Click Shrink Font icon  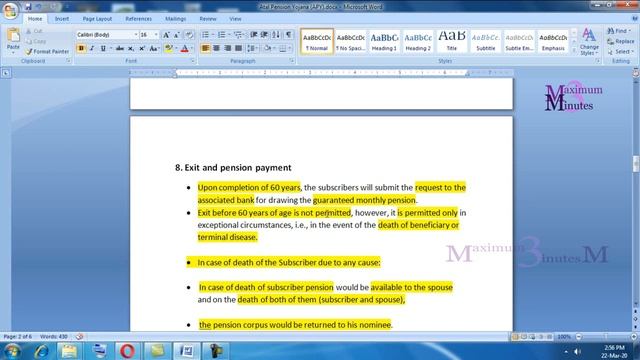pyautogui.click(x=177, y=35)
